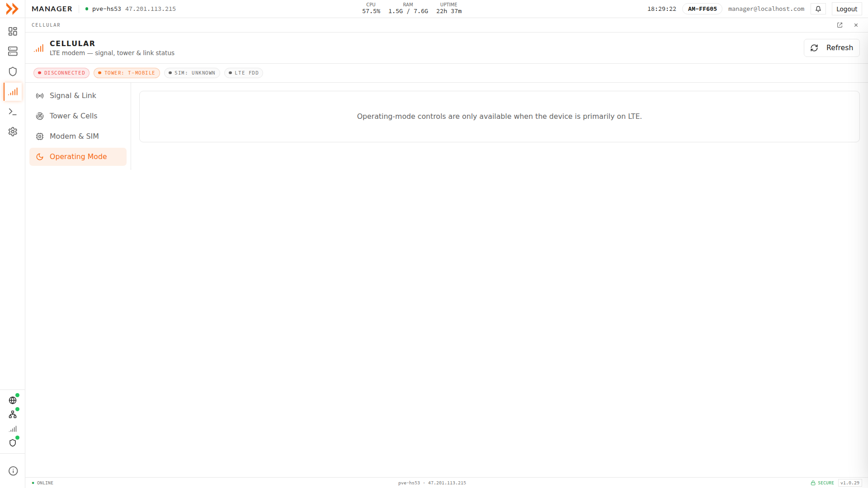Click the ONLINE status in footer
Viewport: 868px width, 488px height.
coord(42,483)
